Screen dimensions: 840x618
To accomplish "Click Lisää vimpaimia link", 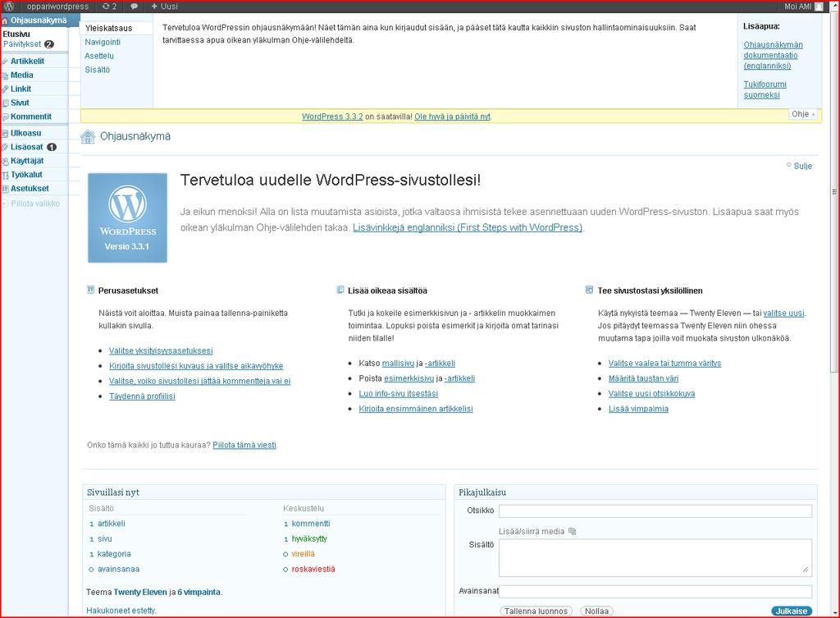I will pyautogui.click(x=638, y=409).
